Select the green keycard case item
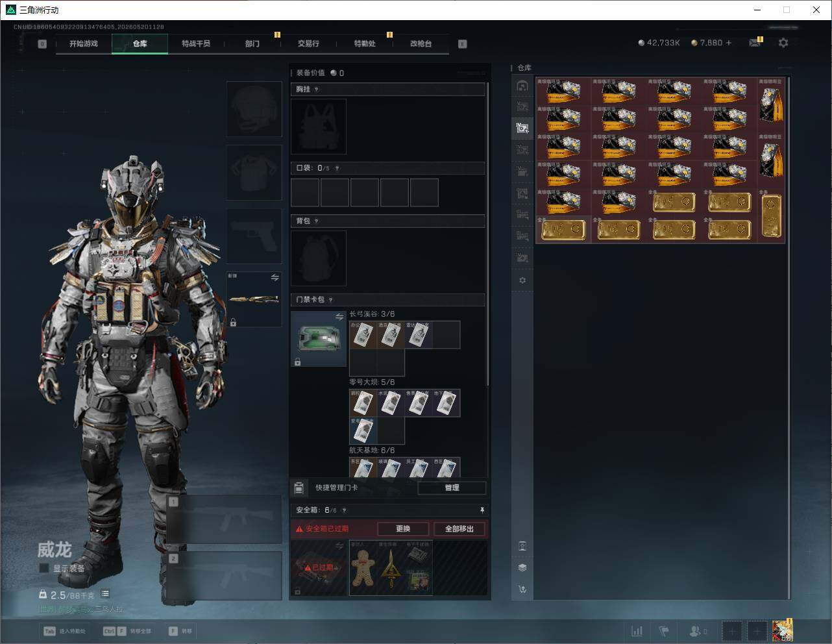This screenshot has width=832, height=644. tap(319, 339)
